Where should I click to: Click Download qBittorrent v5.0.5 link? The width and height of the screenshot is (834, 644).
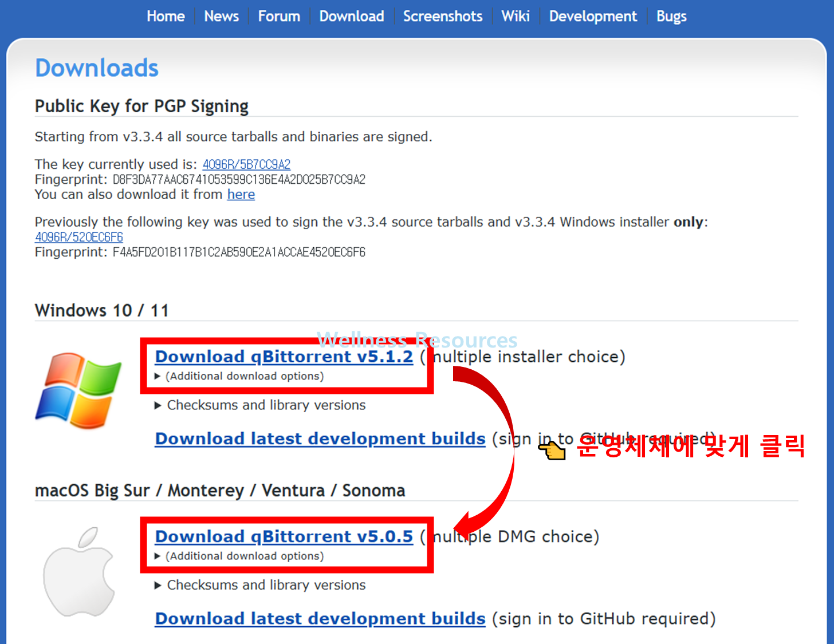284,536
